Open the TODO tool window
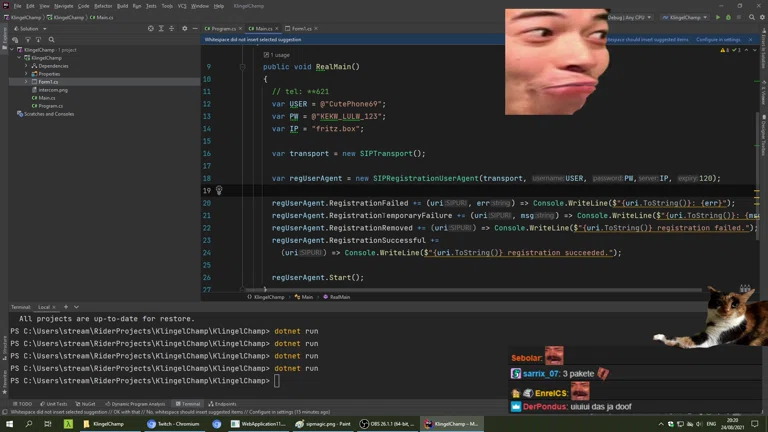Image resolution: width=768 pixels, height=432 pixels. click(x=22, y=404)
